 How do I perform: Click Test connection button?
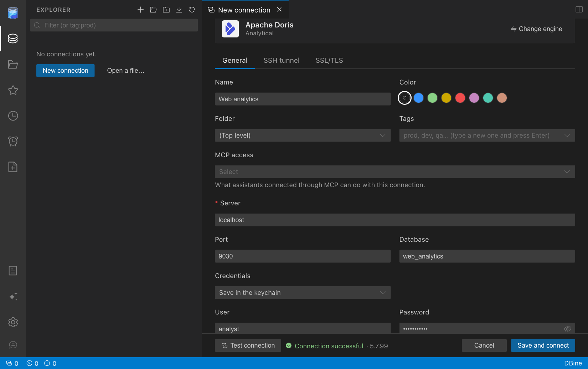pyautogui.click(x=248, y=345)
